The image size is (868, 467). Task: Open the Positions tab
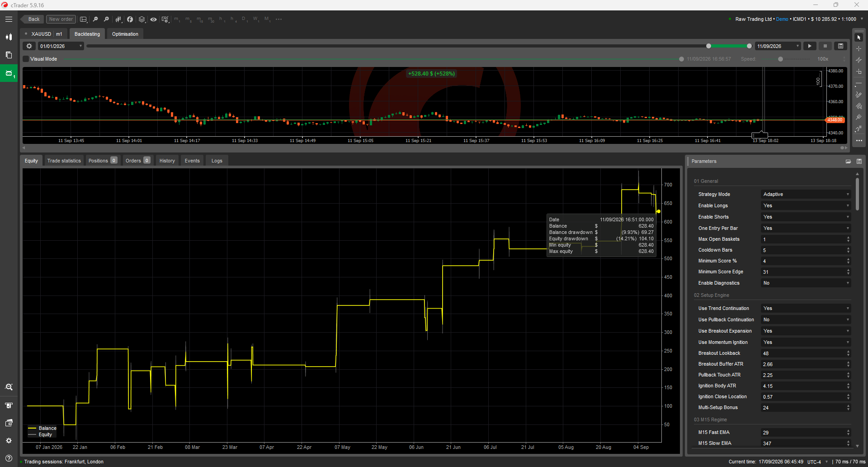[x=103, y=161]
